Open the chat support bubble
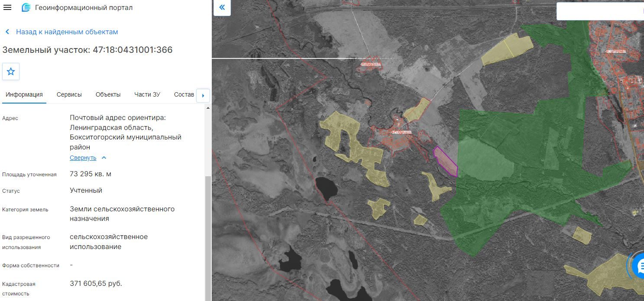 point(638,266)
